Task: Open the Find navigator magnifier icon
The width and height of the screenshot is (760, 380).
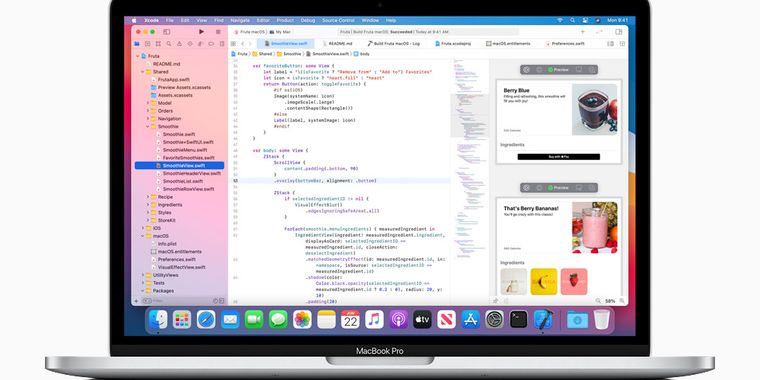Action: pos(169,44)
